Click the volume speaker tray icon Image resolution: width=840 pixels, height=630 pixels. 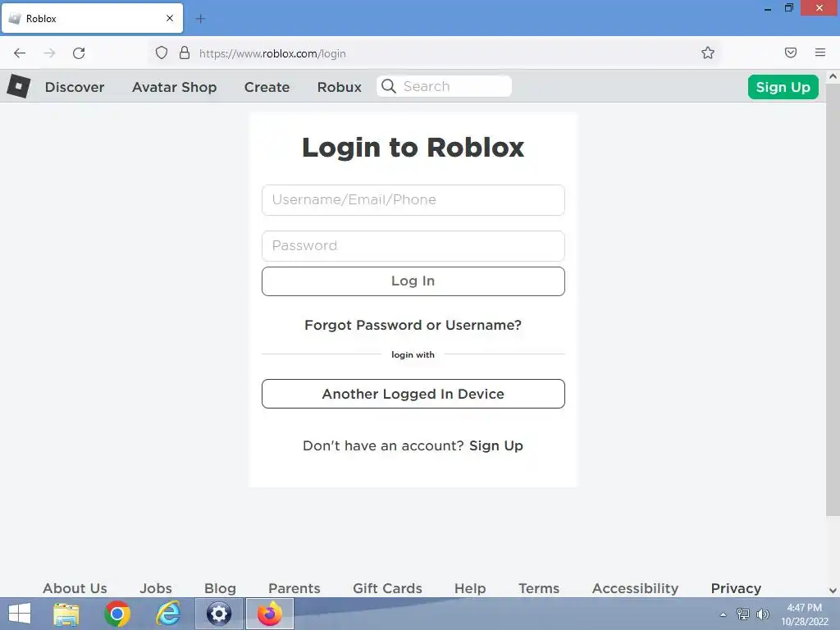(x=762, y=614)
